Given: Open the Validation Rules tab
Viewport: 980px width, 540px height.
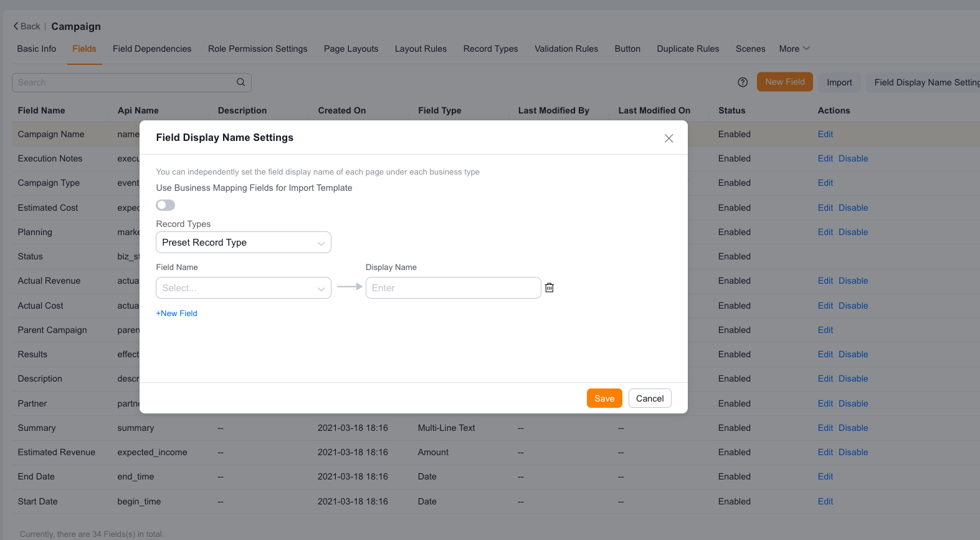Looking at the screenshot, I should click(566, 49).
